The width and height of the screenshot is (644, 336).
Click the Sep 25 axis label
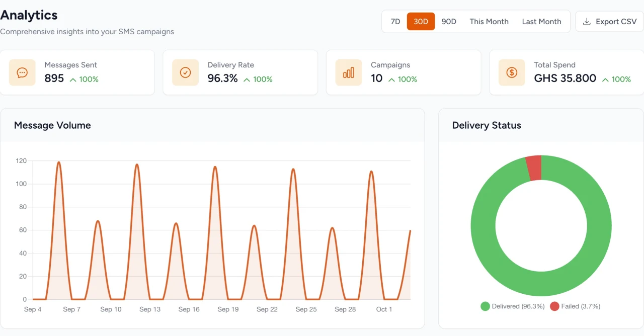306,309
